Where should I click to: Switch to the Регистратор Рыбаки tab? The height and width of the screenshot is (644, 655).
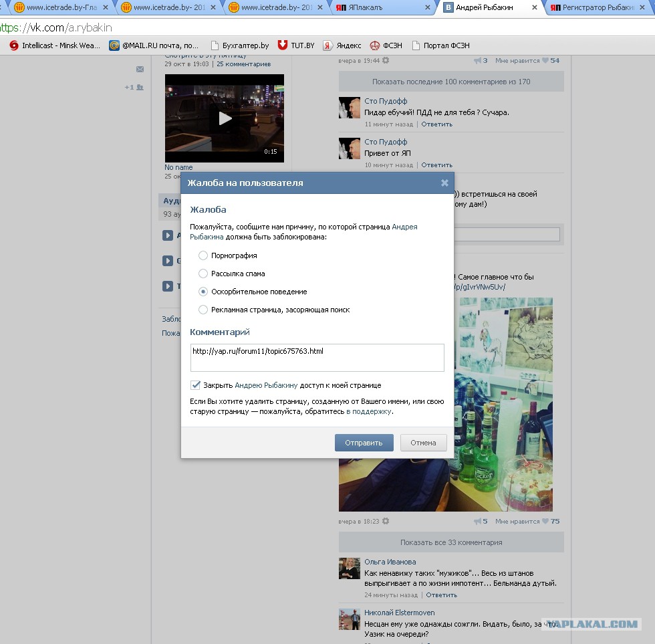point(599,7)
